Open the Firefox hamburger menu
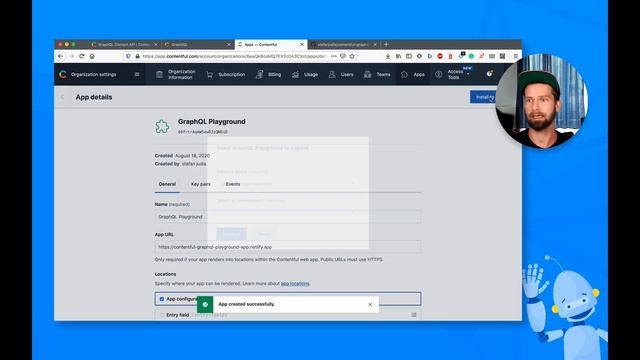The height and width of the screenshot is (360, 640). point(516,56)
